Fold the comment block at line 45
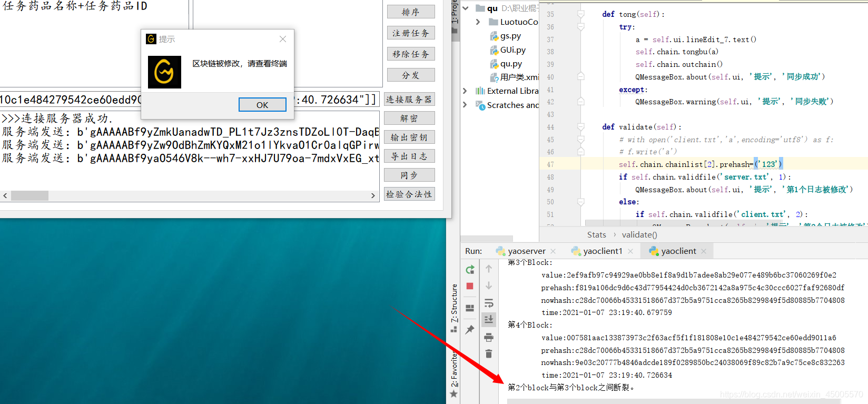 580,140
